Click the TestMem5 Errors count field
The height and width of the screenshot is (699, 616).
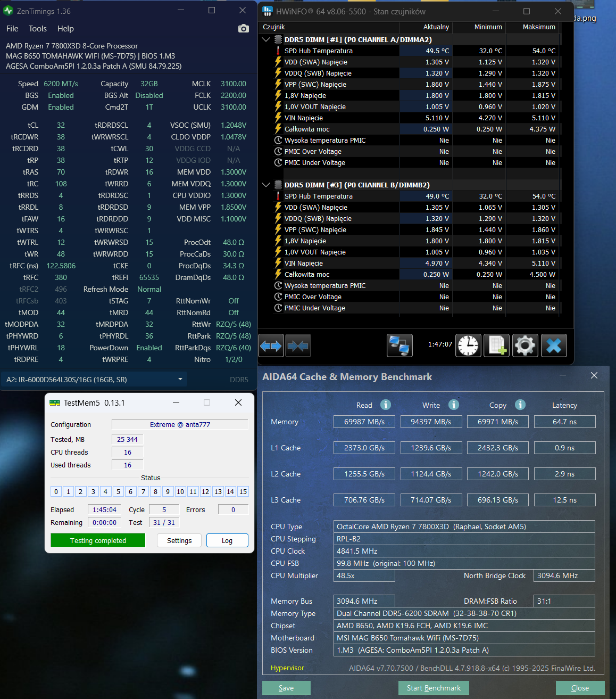coord(233,509)
